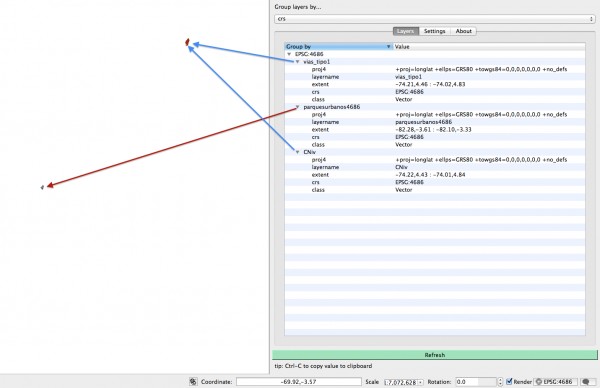Viewport: 600px width, 388px height.
Task: Collapse the vias_tipo1 layer node
Action: pyautogui.click(x=297, y=62)
